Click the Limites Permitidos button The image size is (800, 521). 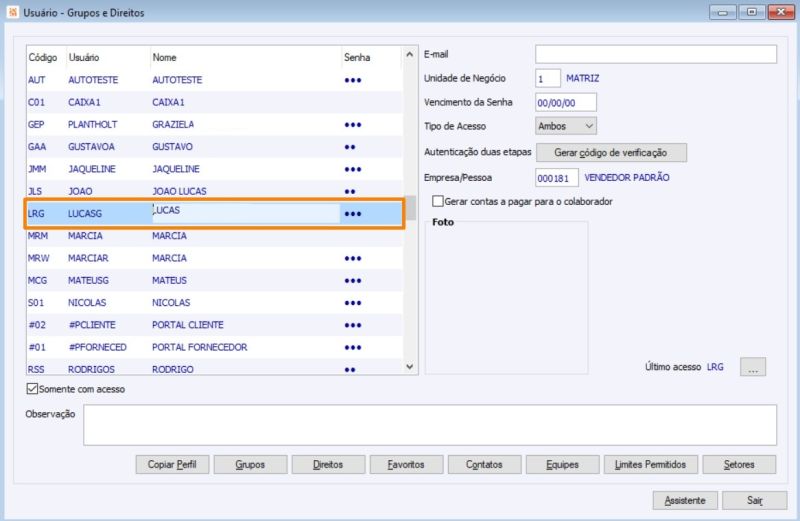(x=651, y=464)
